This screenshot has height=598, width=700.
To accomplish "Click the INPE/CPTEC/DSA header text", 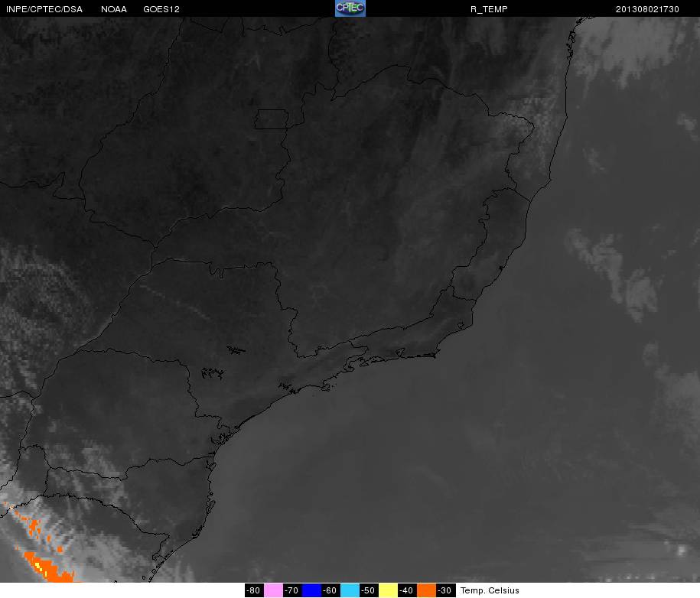I will [x=44, y=9].
